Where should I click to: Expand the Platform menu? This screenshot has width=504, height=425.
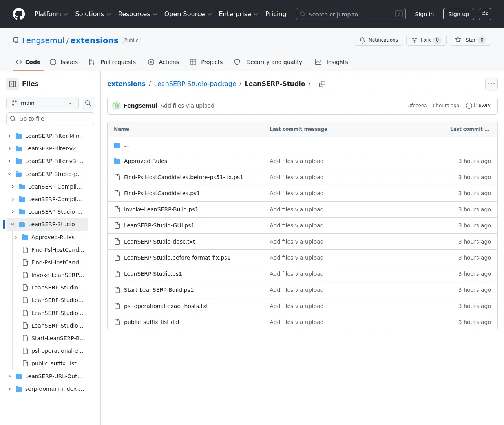click(x=51, y=14)
